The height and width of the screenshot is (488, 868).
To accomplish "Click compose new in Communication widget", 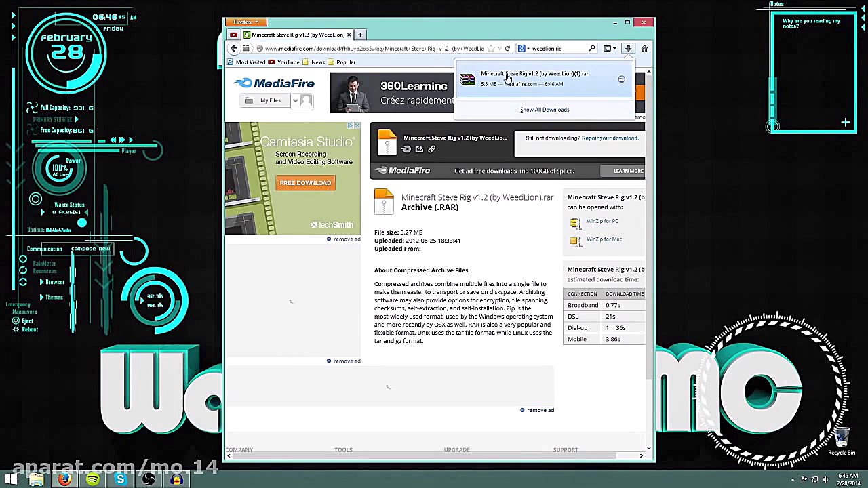I will pos(90,249).
